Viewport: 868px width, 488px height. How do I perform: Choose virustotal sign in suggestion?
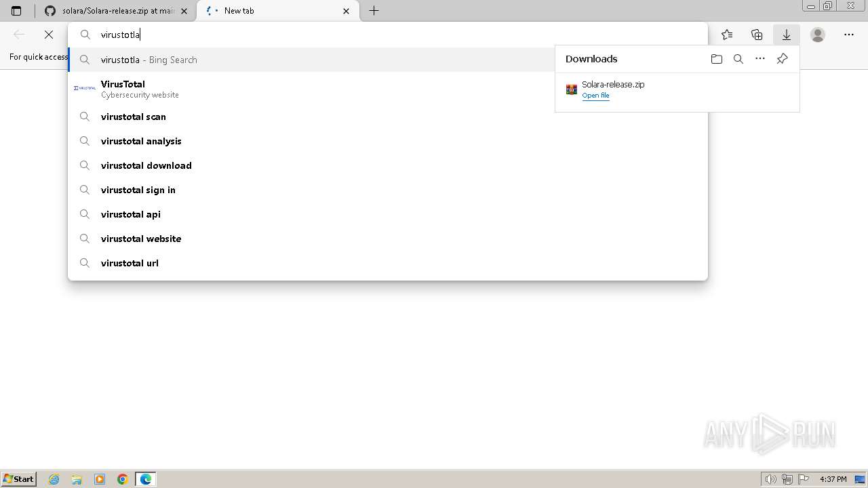[x=388, y=190]
